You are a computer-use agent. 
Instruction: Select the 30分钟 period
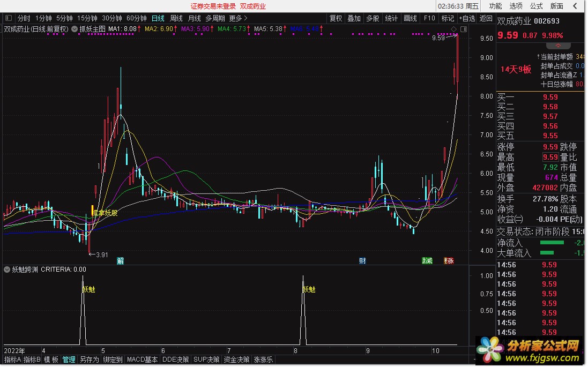click(x=112, y=18)
